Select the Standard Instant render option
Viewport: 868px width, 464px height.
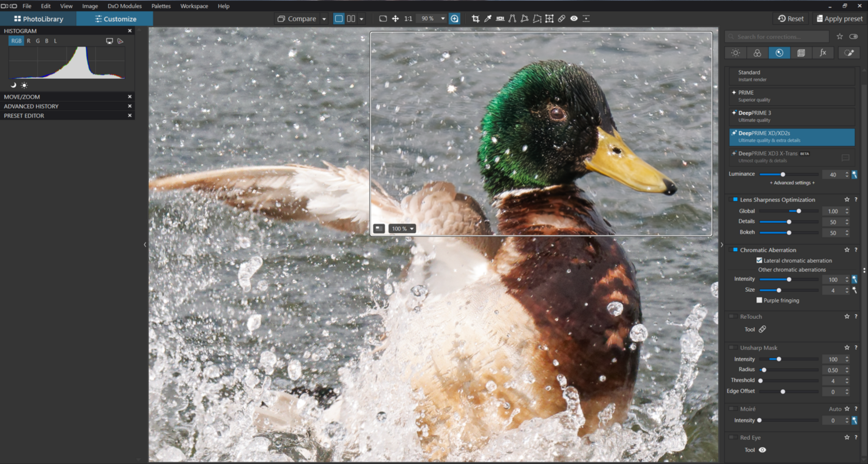coord(792,76)
